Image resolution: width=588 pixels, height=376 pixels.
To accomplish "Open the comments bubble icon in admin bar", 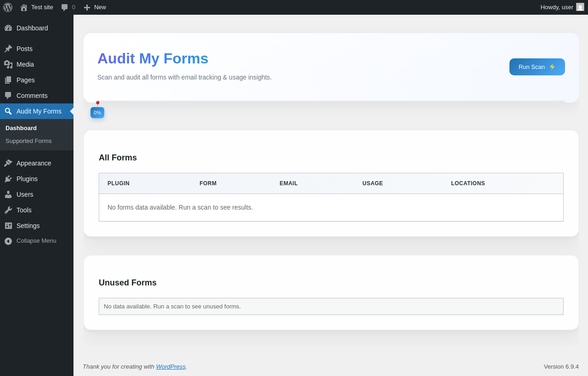I will coord(65,7).
